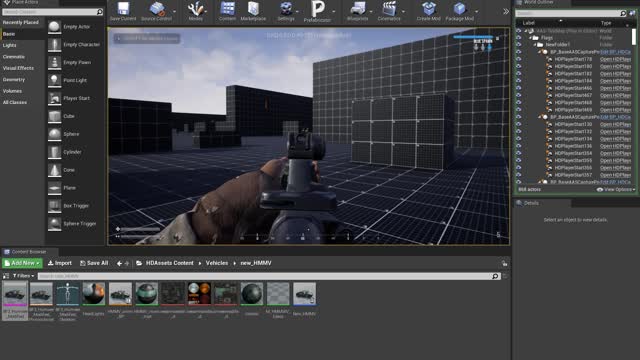Toggle visibility of HDPlayerStart466
Viewport: 640px width, 360px height.
pos(519,88)
